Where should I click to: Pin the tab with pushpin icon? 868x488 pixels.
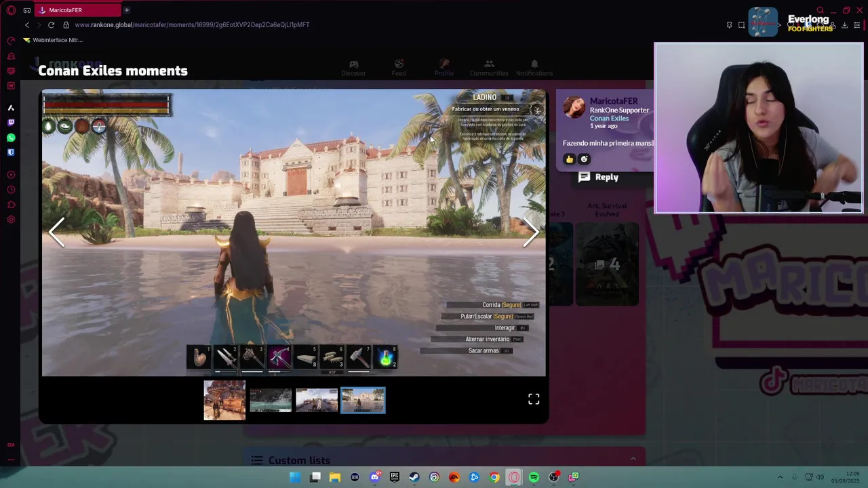click(x=729, y=25)
